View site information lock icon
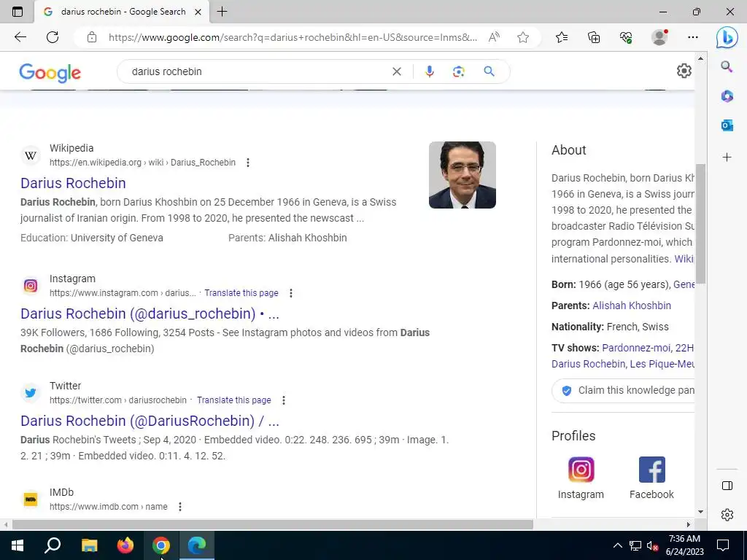This screenshot has width=747, height=560. coord(92,37)
